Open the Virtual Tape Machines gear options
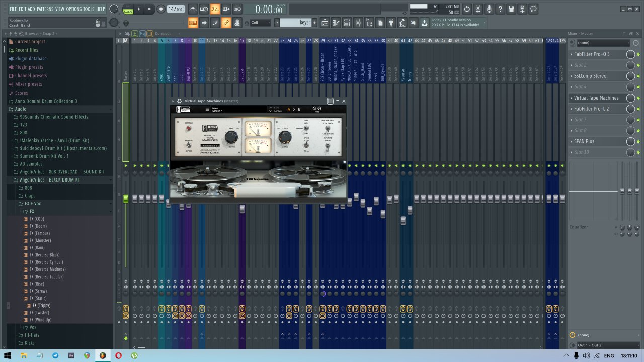This screenshot has height=362, width=644. 179,101
